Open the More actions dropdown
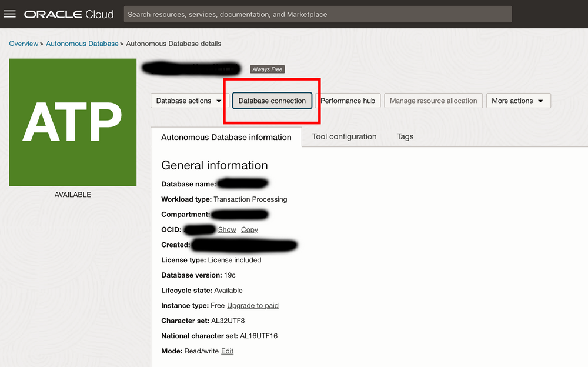The width and height of the screenshot is (588, 367). click(518, 101)
